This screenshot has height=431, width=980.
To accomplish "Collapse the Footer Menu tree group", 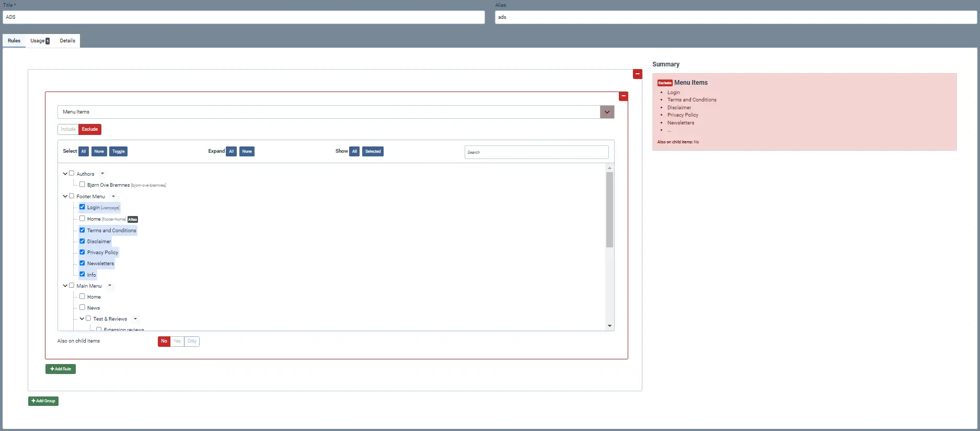I will pos(65,196).
